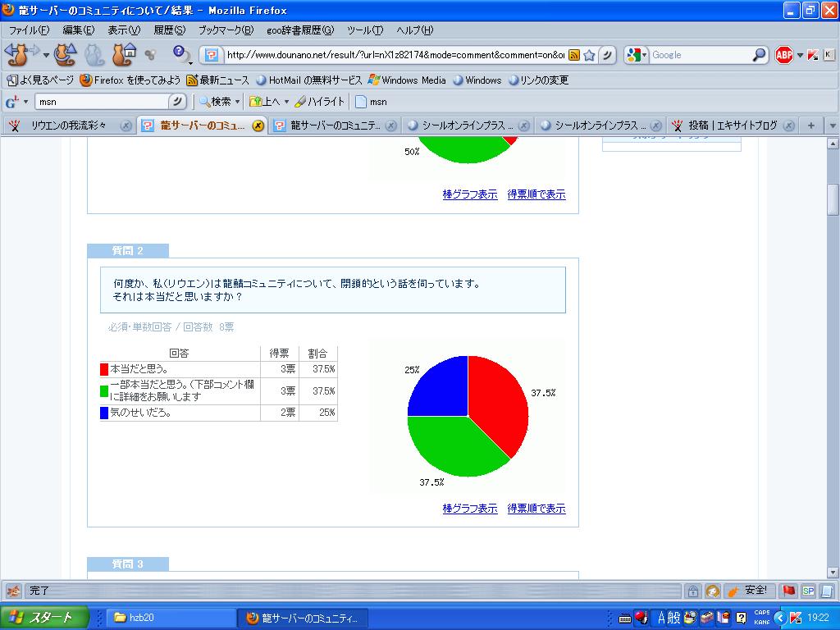Click the スタート start button
Image resolution: width=840 pixels, height=630 pixels.
point(44,618)
